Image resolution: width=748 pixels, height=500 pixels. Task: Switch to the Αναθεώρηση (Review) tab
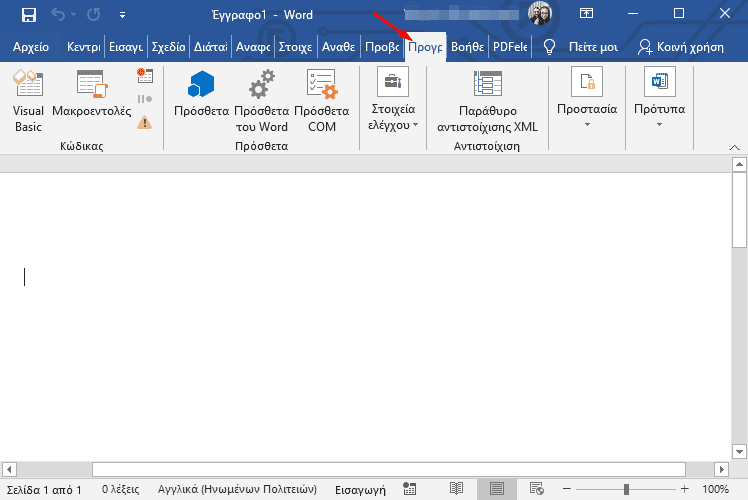tap(338, 47)
